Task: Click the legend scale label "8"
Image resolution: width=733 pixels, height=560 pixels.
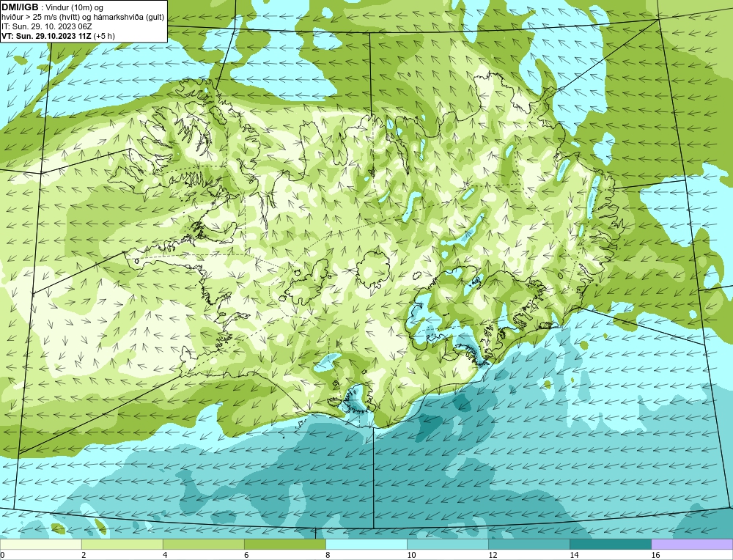Action: [x=328, y=555]
